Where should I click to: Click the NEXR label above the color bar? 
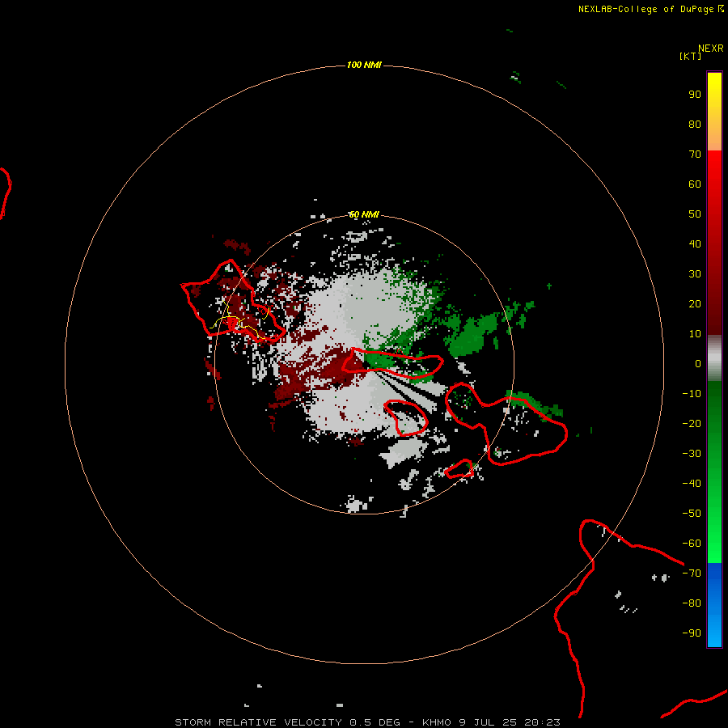pyautogui.click(x=711, y=49)
